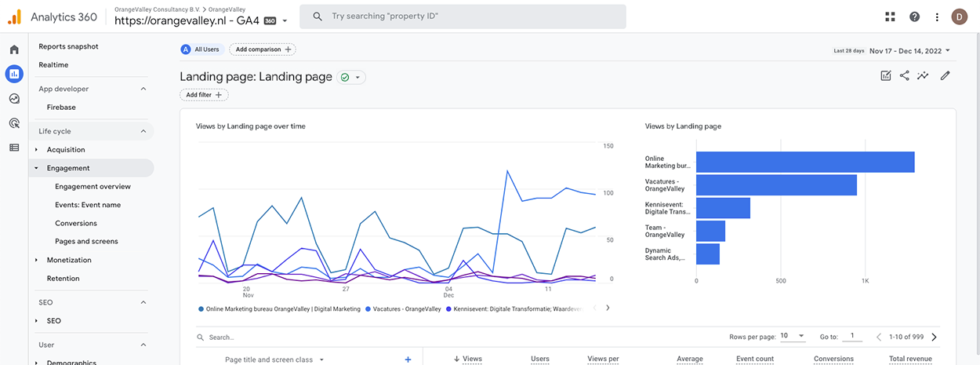Click the Go to page number field
The width and height of the screenshot is (980, 365).
[851, 336]
